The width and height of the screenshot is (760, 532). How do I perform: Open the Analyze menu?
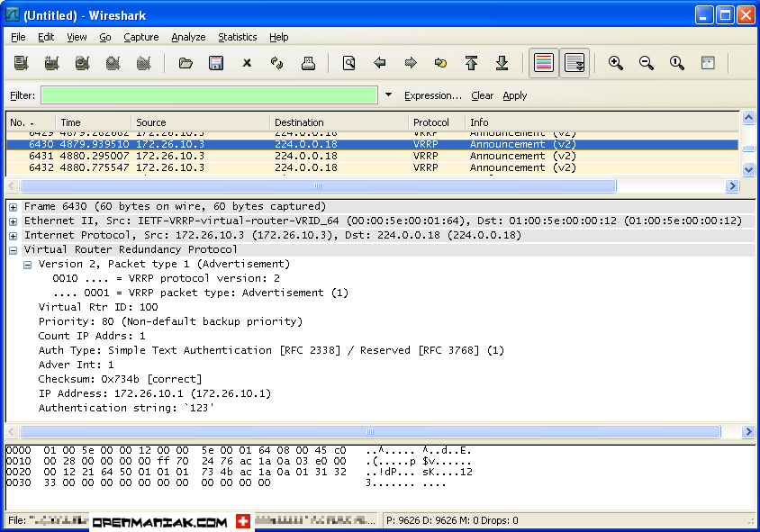pyautogui.click(x=188, y=37)
